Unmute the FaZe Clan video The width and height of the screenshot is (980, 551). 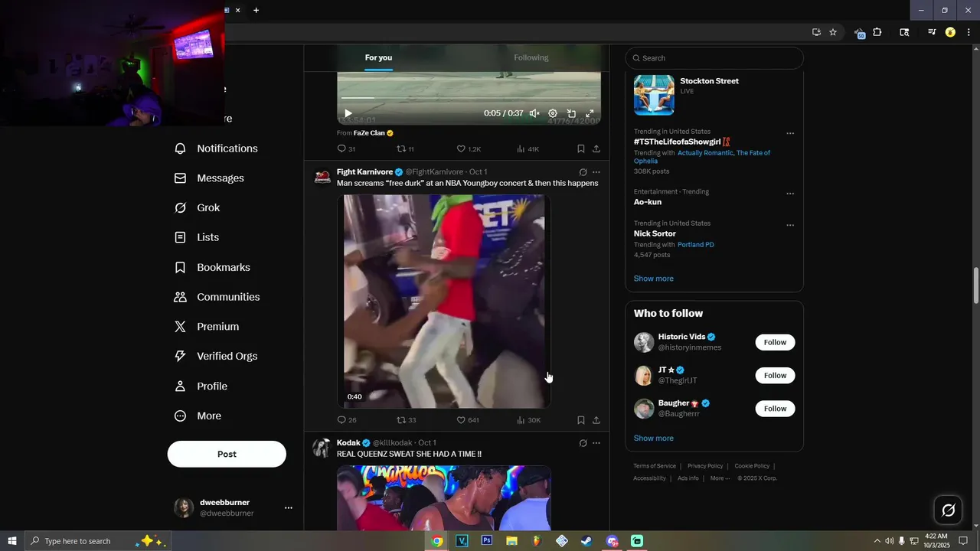click(534, 113)
